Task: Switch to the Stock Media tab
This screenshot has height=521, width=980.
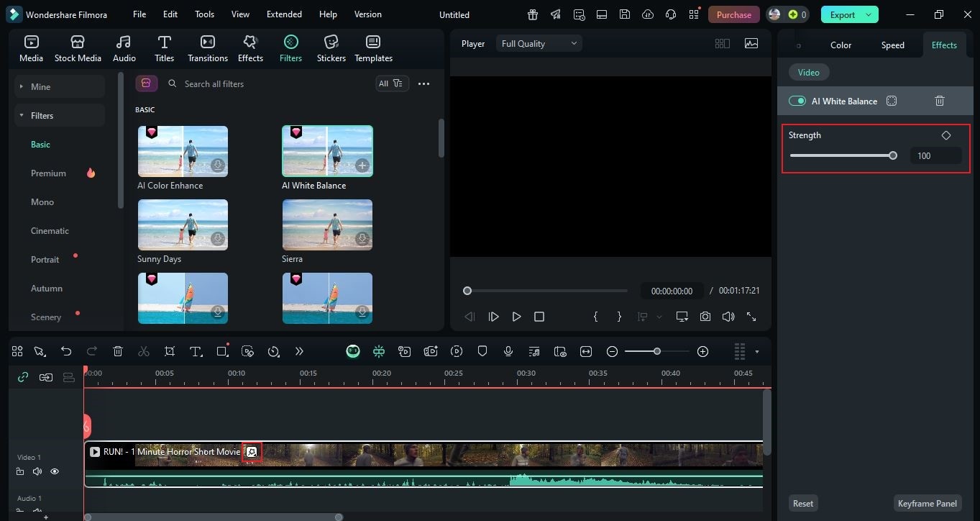Action: (x=78, y=47)
